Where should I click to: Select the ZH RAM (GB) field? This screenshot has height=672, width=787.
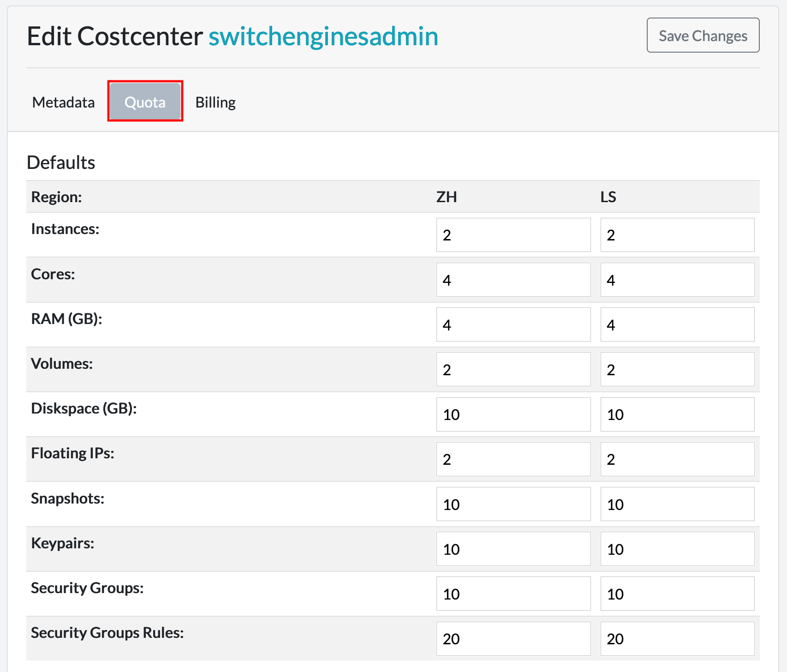tap(513, 324)
